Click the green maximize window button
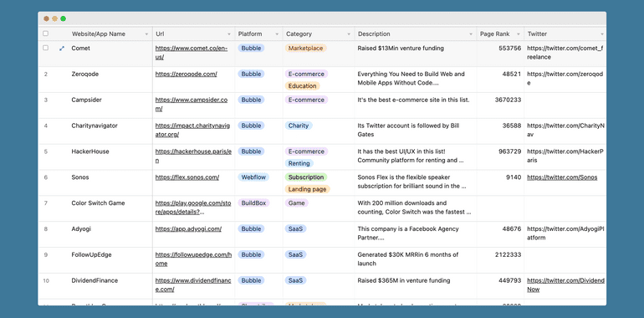The image size is (644, 318). tap(64, 18)
